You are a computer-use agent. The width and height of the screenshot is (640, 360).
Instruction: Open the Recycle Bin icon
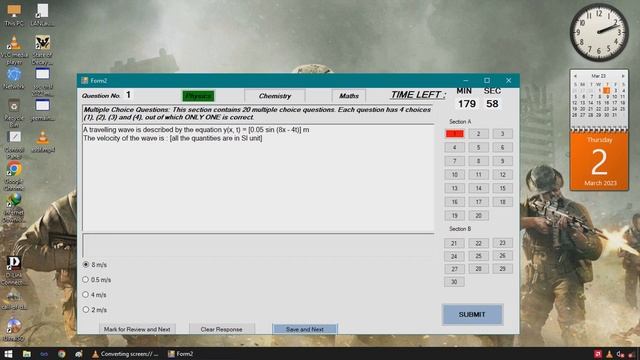pyautogui.click(x=14, y=113)
